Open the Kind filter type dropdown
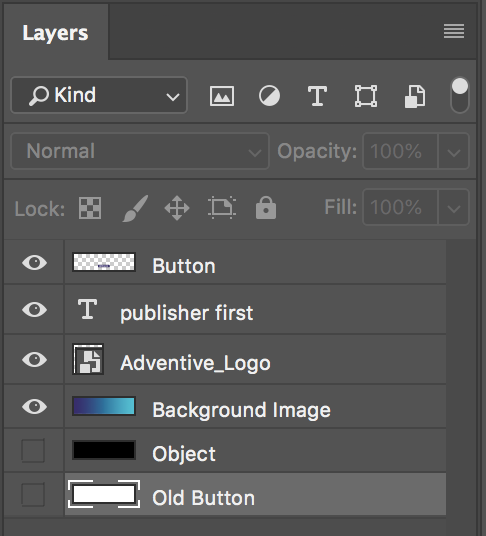Image resolution: width=486 pixels, height=536 pixels. (x=99, y=95)
